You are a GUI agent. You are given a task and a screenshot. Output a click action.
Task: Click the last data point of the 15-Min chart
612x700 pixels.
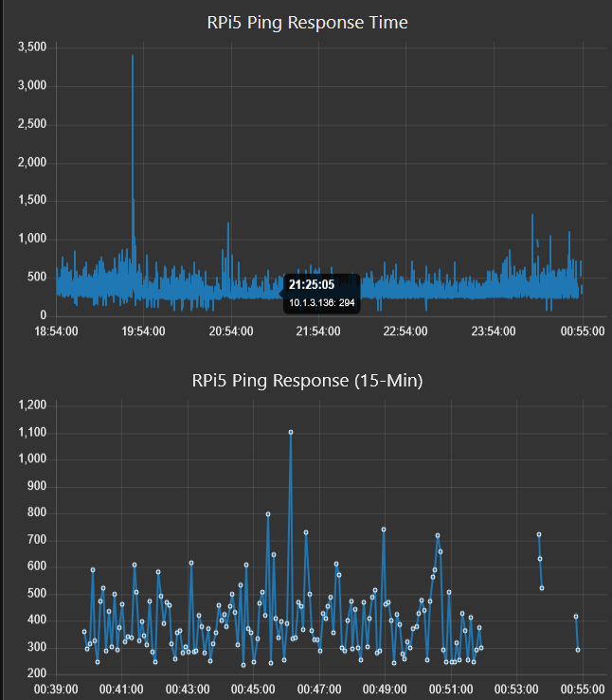(578, 650)
